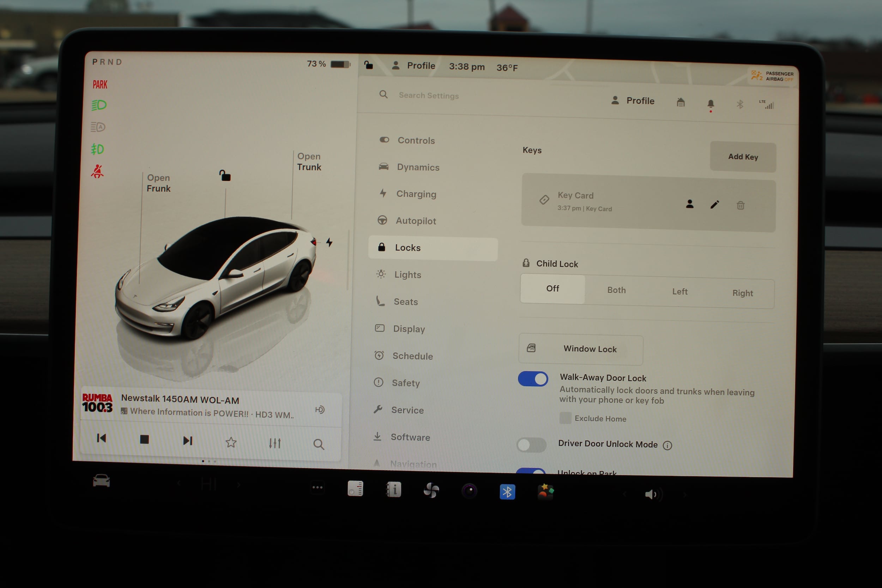Delete the Key Card with trash icon
The image size is (882, 588).
point(740,205)
